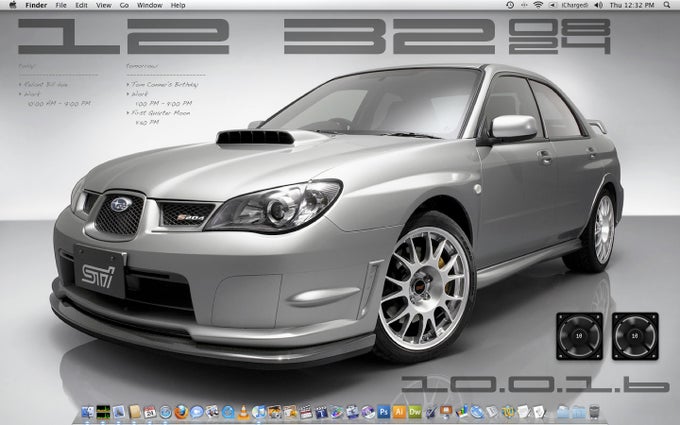Open the Time Machine menu bar icon
This screenshot has width=680, height=425.
click(x=510, y=5)
